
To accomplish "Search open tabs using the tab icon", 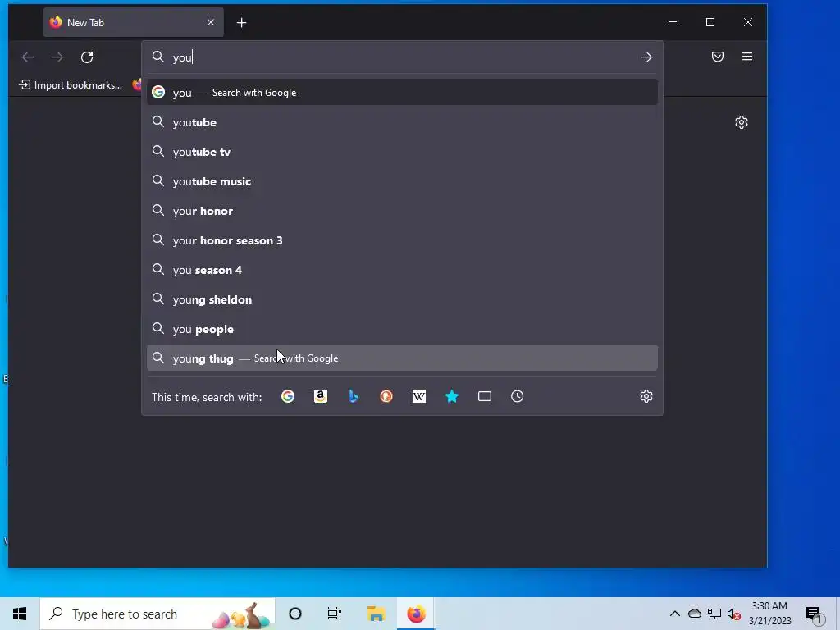I will (484, 396).
